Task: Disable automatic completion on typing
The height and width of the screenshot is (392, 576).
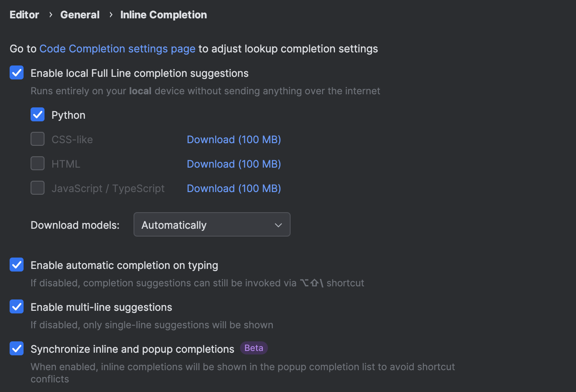Action: [x=16, y=265]
